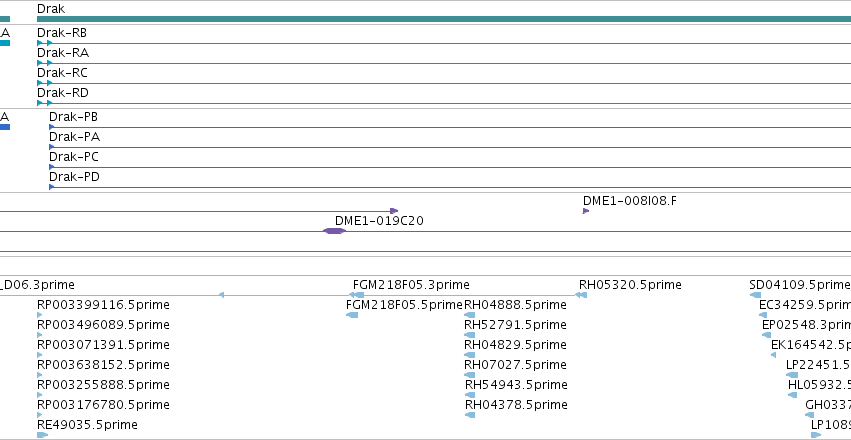Screen dimensions: 851x440
Task: Click the SD04109.5prime EST feature
Action: point(755,295)
